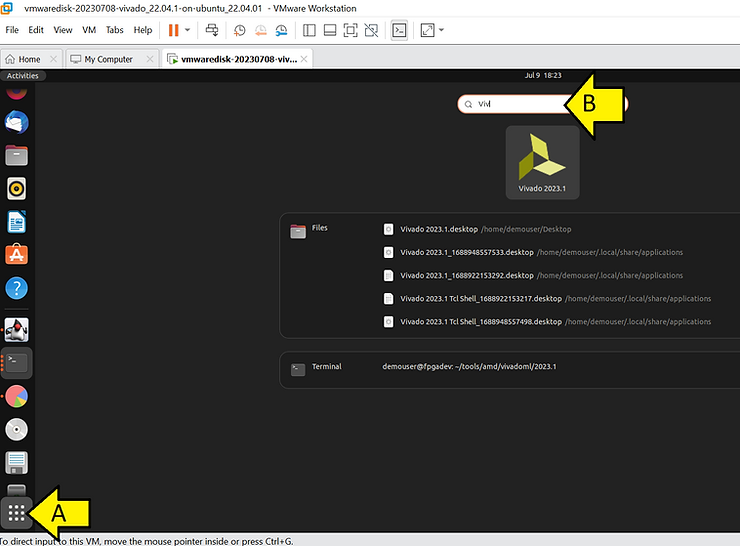Open the Files manager in the dock

click(x=16, y=155)
